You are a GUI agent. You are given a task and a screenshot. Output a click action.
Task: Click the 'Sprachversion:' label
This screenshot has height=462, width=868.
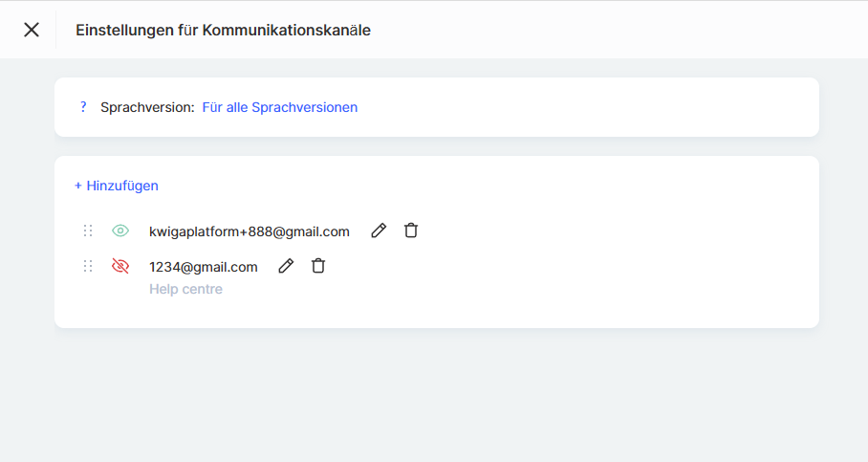147,107
